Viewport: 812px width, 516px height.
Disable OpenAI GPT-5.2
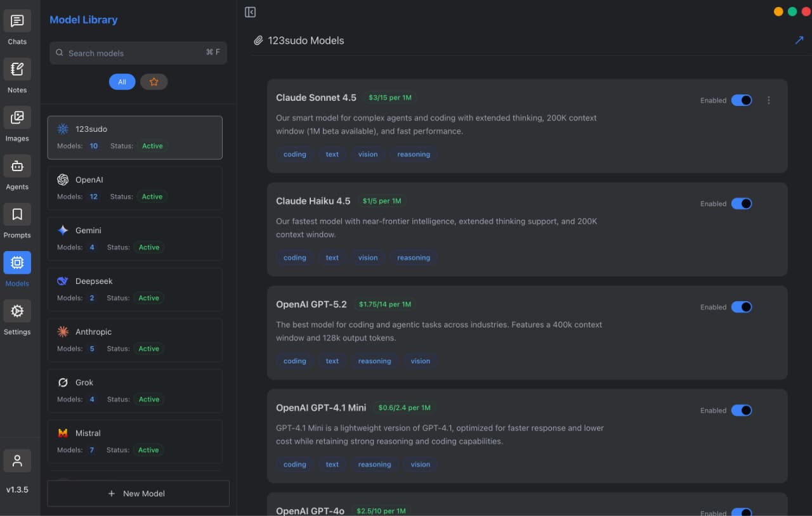tap(742, 307)
